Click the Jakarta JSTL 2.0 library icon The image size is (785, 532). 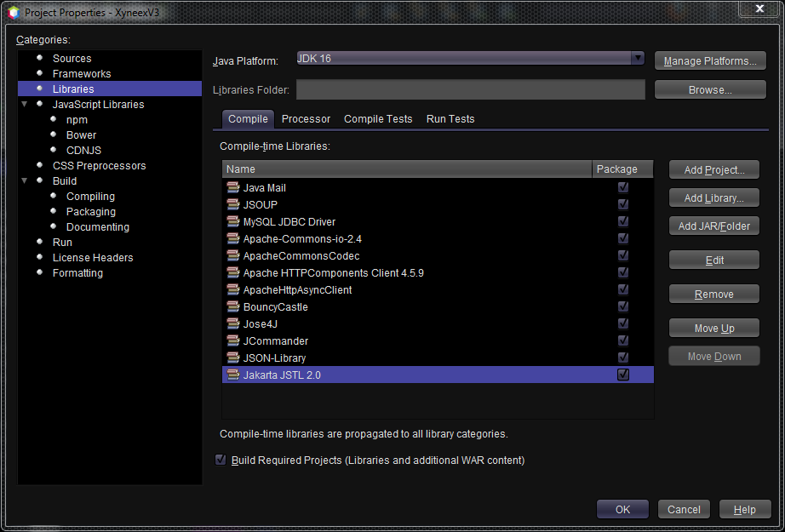[232, 375]
